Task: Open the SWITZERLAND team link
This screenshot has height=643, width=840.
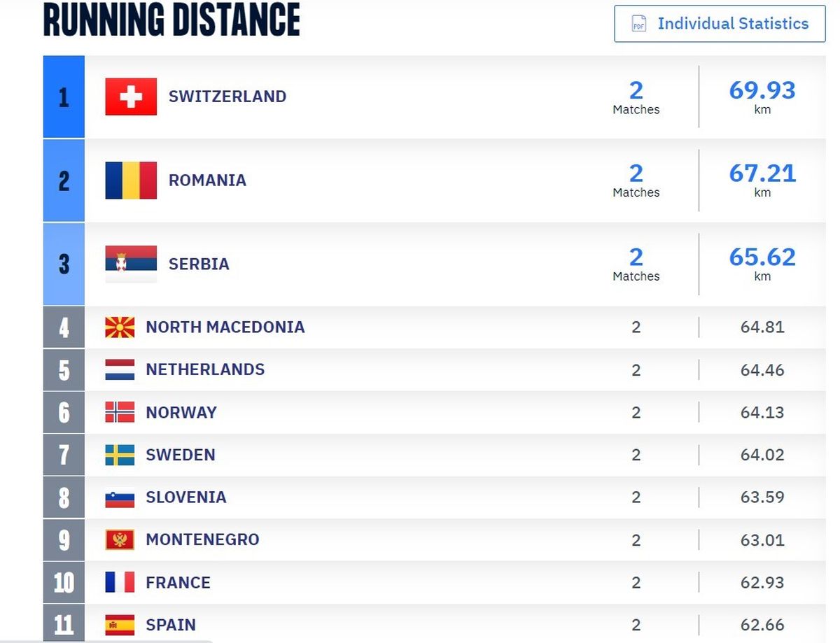Action: tap(227, 97)
